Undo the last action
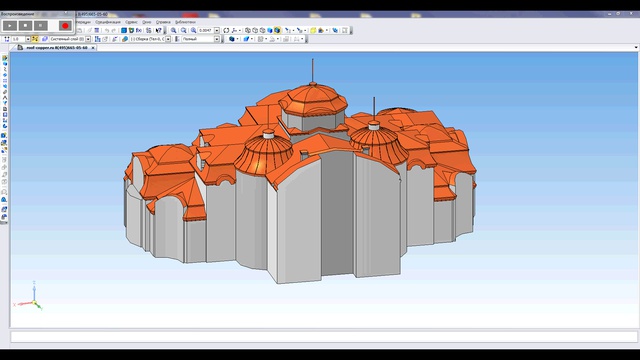Screen dimensions: 640x360 point(107,30)
